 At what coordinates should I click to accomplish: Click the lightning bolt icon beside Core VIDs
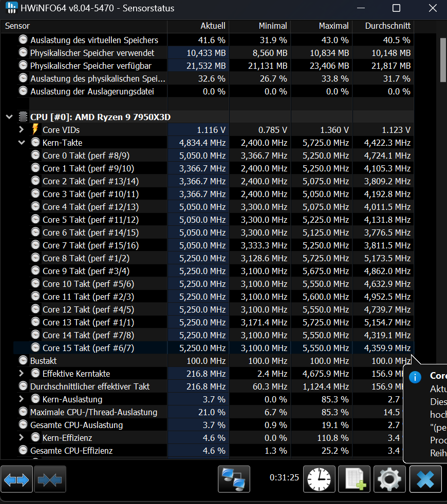tap(35, 129)
